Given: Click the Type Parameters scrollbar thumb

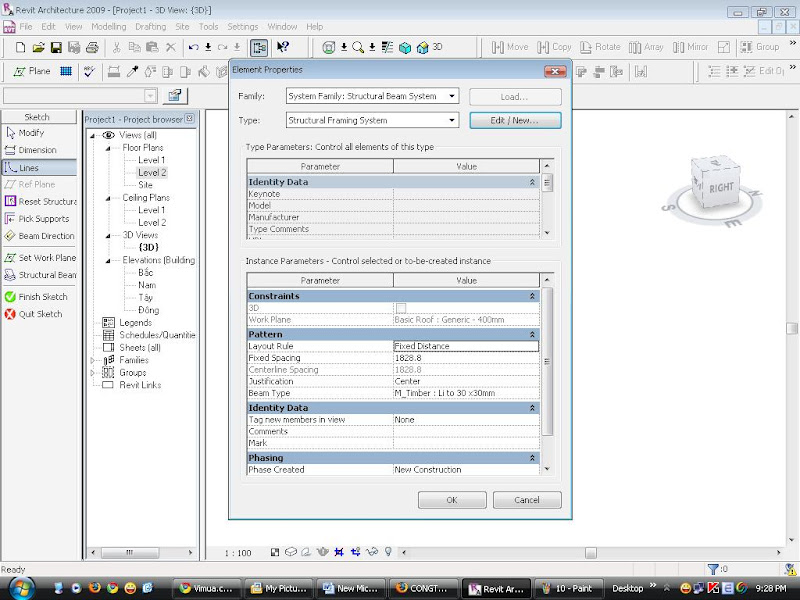Looking at the screenshot, I should click(547, 182).
